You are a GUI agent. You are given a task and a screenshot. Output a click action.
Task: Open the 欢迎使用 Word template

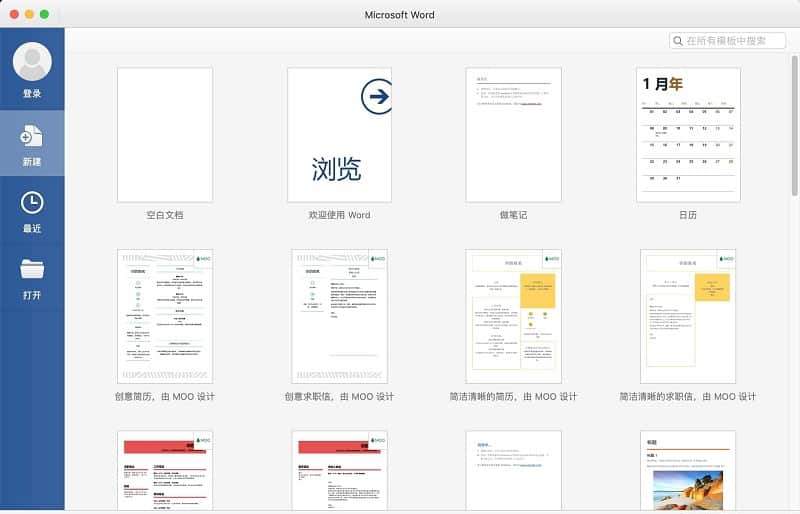339,134
